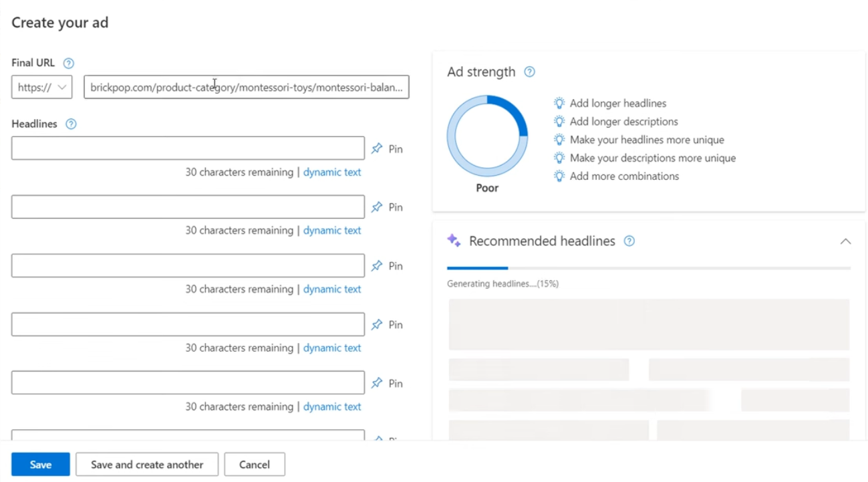Click the Final URL text field

246,88
